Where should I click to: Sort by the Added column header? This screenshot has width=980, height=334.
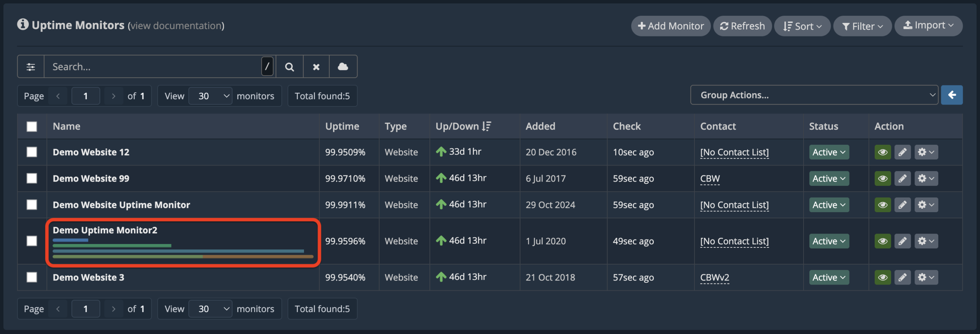(x=540, y=126)
